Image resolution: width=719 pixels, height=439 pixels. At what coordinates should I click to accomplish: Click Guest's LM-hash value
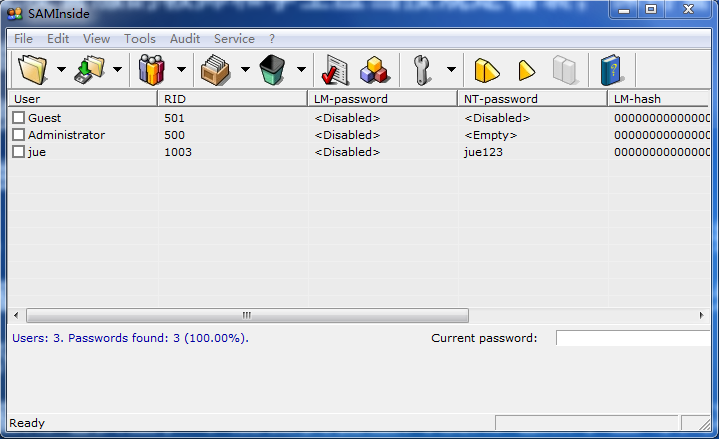pyautogui.click(x=662, y=118)
